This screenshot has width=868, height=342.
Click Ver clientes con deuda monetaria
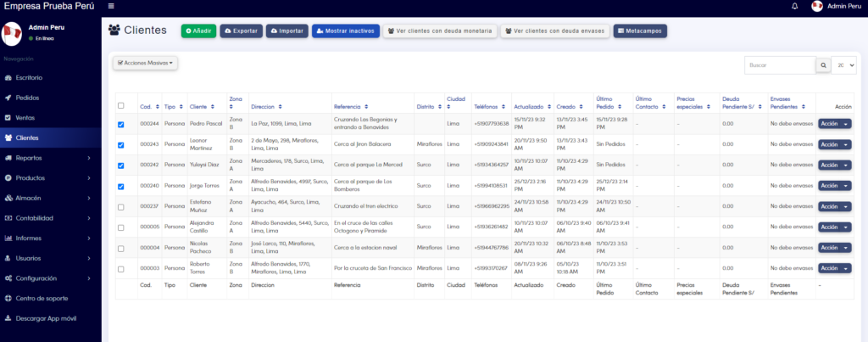[x=440, y=31]
